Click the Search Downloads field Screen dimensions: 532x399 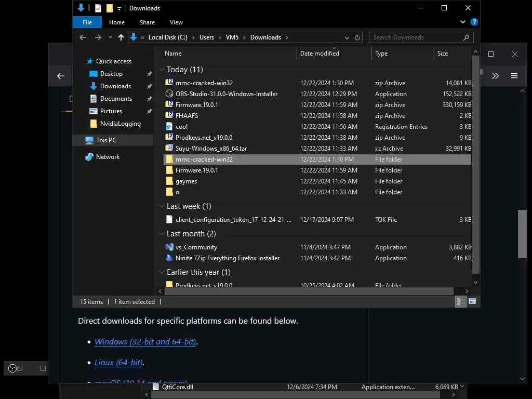tap(421, 37)
